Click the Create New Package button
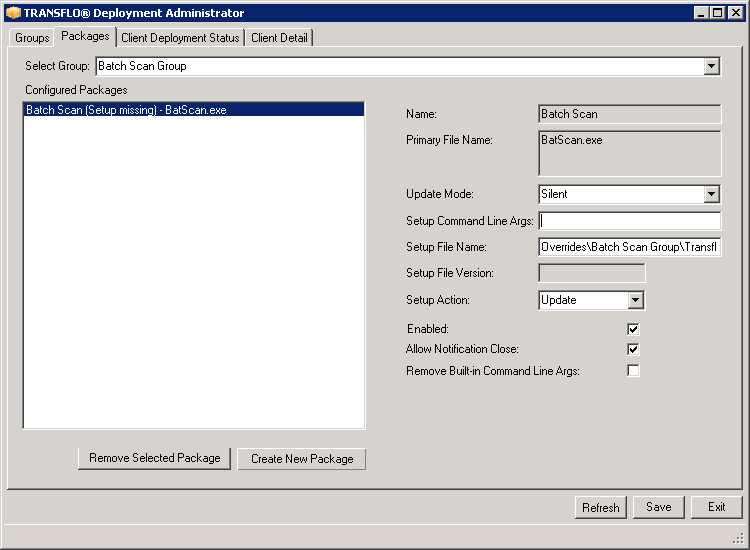The height and width of the screenshot is (550, 750). click(x=302, y=459)
